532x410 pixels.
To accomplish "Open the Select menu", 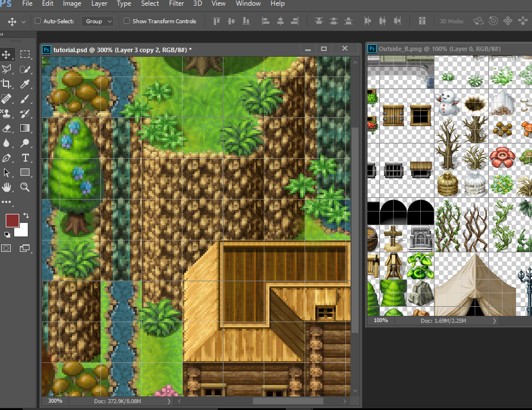I will [x=150, y=4].
